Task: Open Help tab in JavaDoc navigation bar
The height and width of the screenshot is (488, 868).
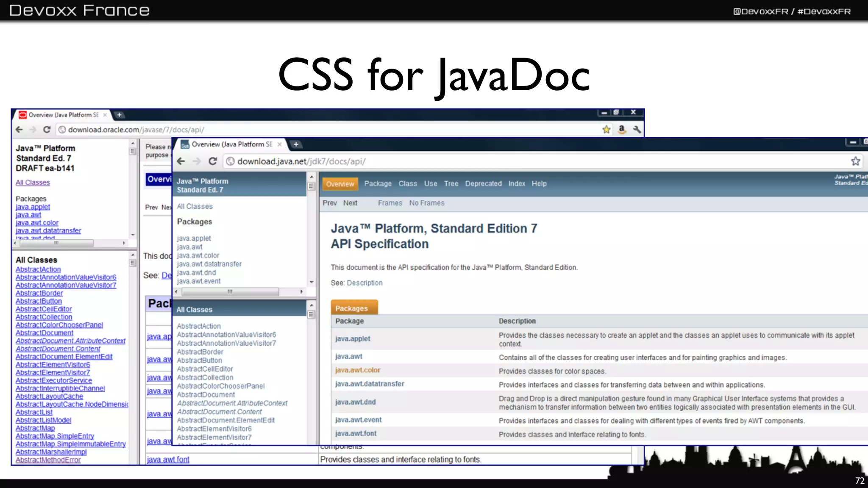Action: (539, 183)
